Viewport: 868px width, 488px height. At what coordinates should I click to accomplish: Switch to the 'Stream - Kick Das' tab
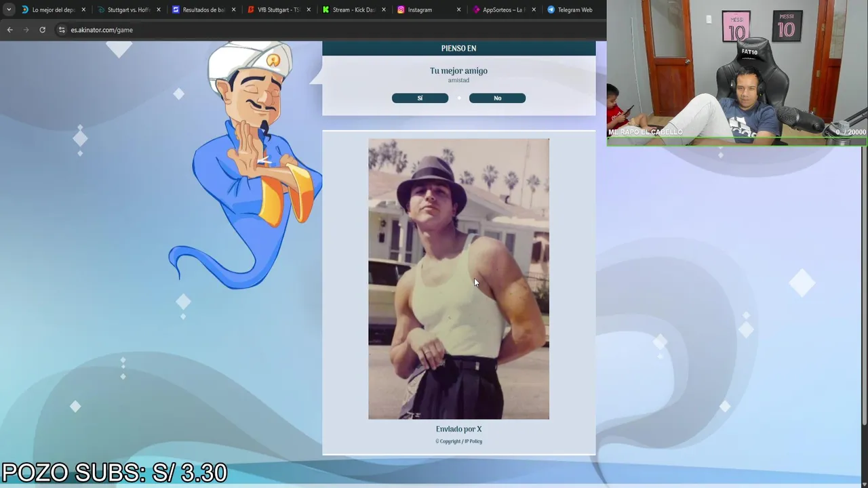tap(355, 9)
